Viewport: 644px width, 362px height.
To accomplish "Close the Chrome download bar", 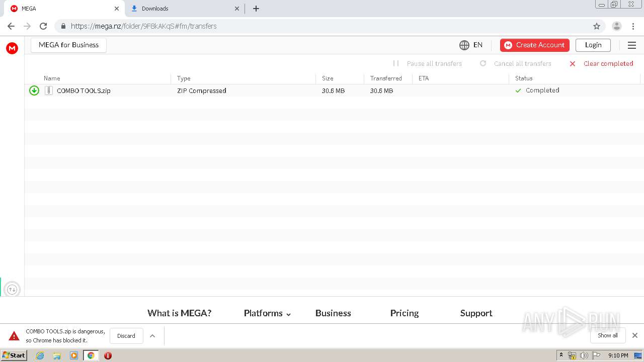I will click(x=634, y=335).
